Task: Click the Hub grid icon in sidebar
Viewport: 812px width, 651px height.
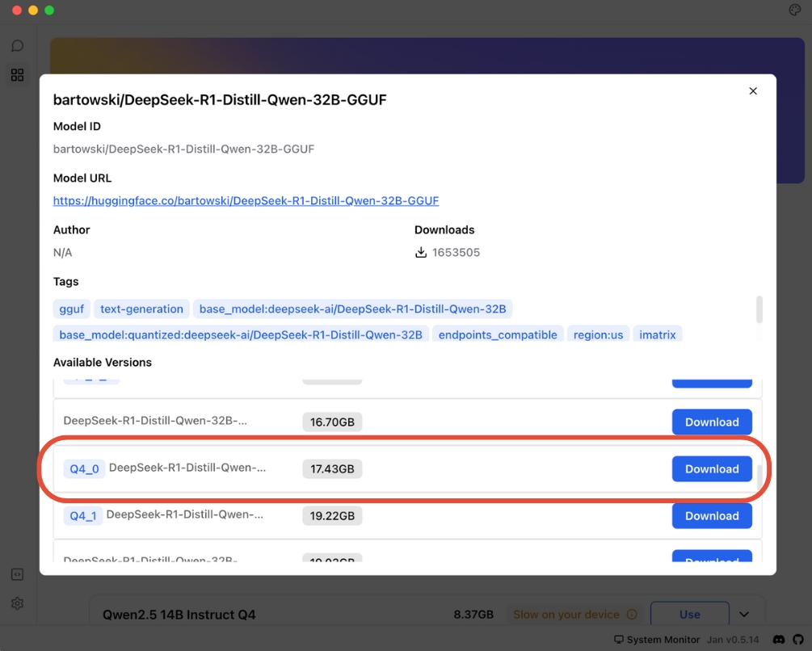Action: (17, 75)
